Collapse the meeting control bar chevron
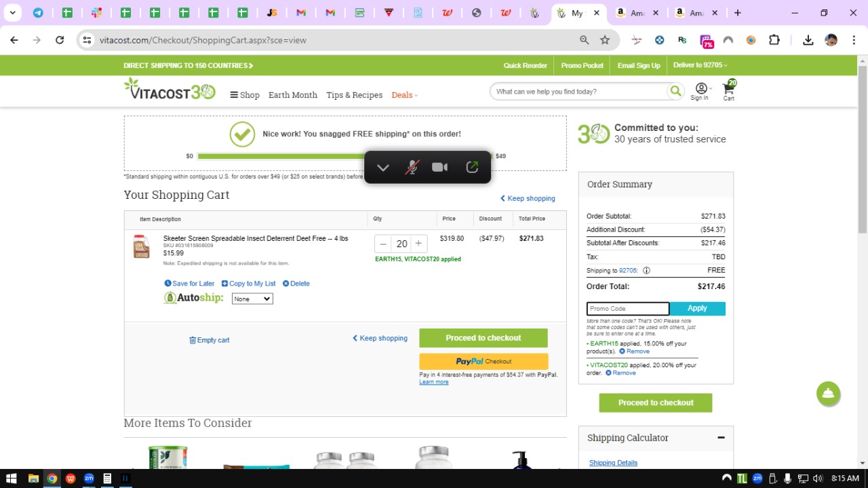868x488 pixels. (x=383, y=168)
